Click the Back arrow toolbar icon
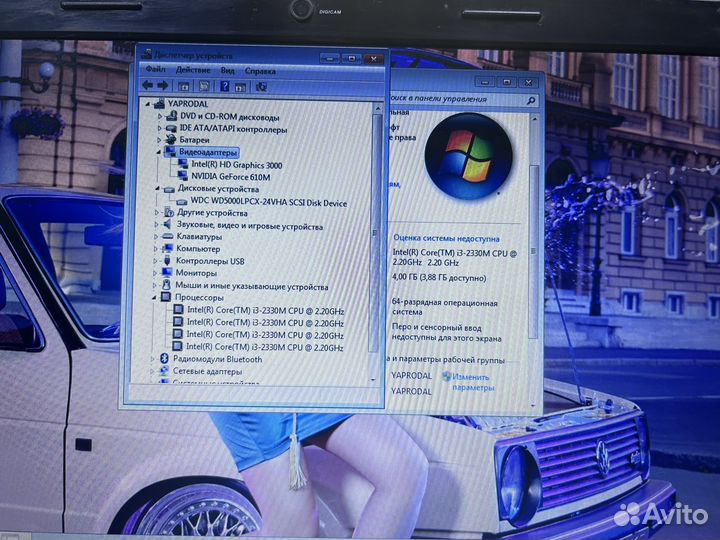This screenshot has height=540, width=720. point(147,85)
